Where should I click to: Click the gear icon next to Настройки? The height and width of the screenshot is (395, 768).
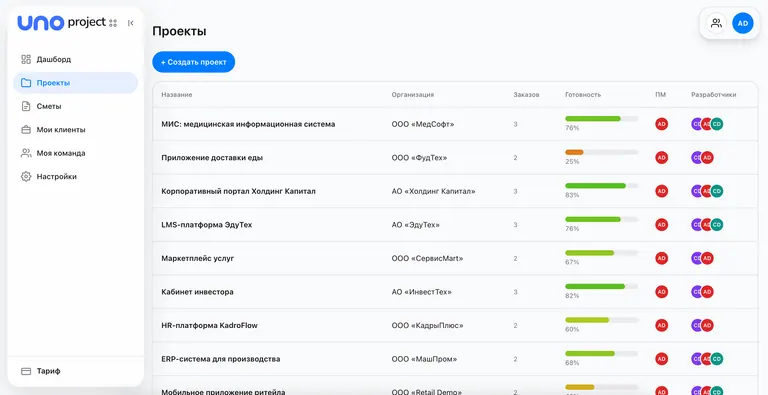(26, 176)
